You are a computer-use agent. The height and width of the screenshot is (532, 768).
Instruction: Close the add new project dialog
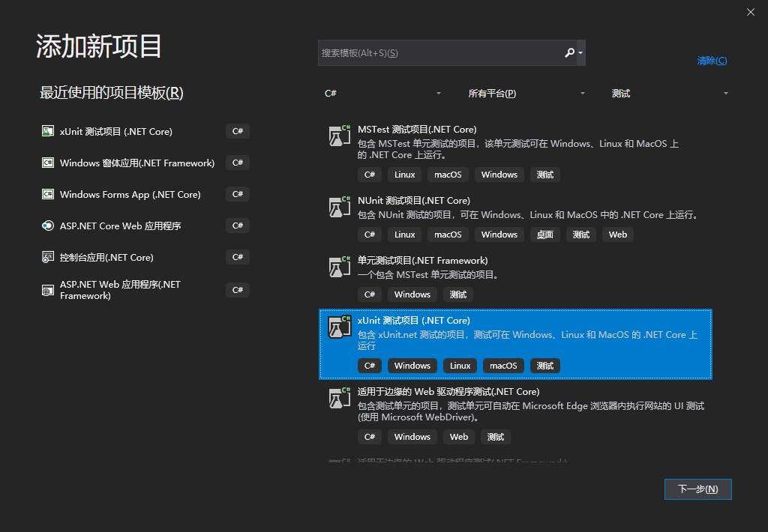(x=751, y=12)
